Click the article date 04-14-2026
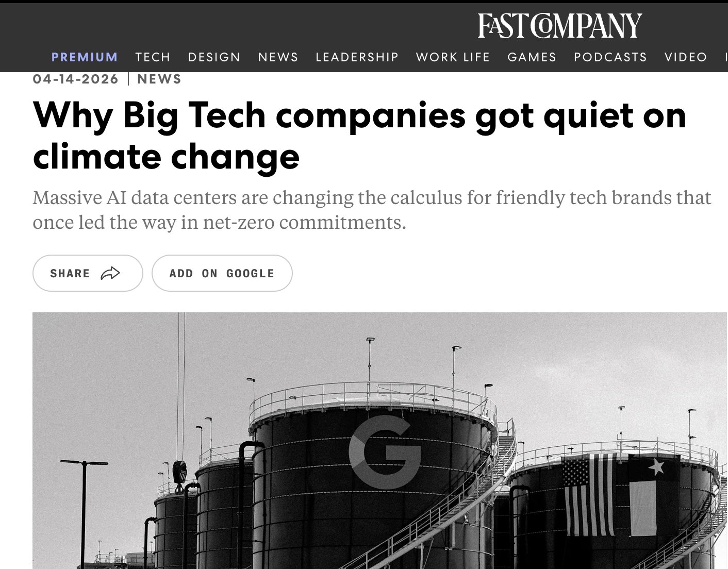The height and width of the screenshot is (569, 728). pyautogui.click(x=75, y=79)
